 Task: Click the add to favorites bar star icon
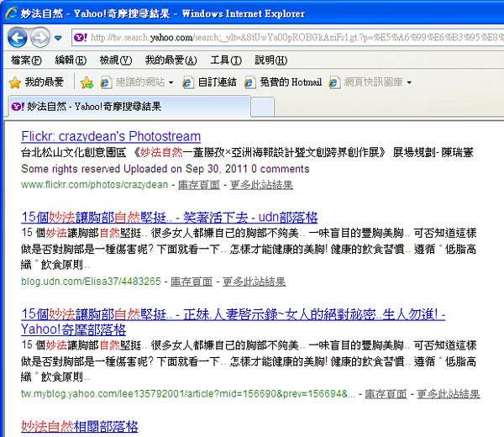pyautogui.click(x=87, y=82)
